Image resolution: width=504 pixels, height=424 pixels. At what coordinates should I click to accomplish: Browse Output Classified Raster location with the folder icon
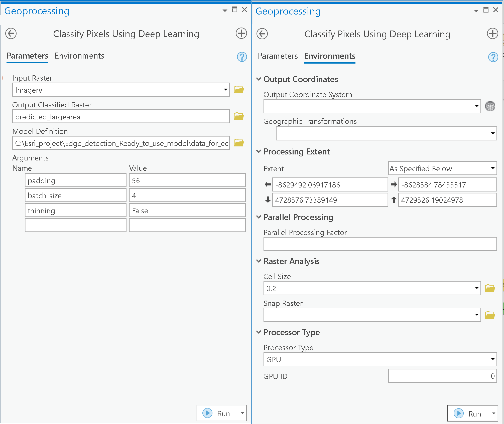pos(239,116)
